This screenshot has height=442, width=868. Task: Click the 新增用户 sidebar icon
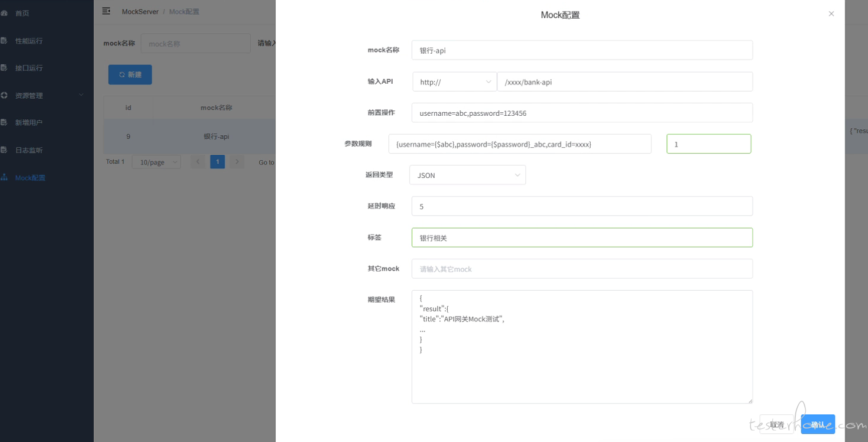pos(4,122)
